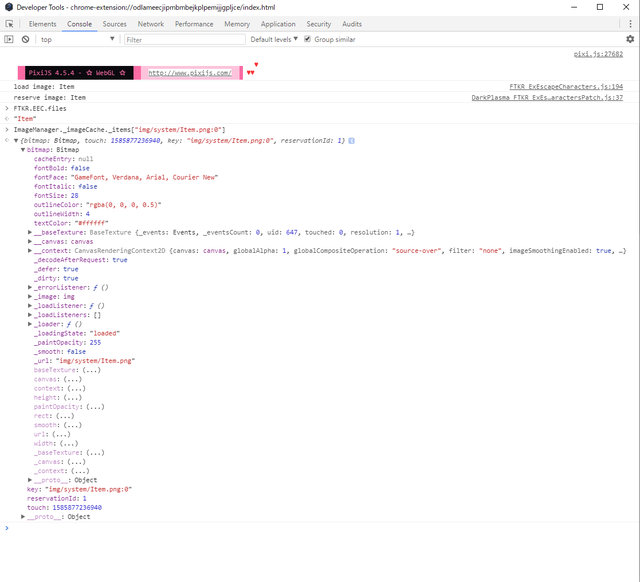Open the DarkPlasma patch js:37 source link
The image size is (640, 582).
pyautogui.click(x=547, y=98)
